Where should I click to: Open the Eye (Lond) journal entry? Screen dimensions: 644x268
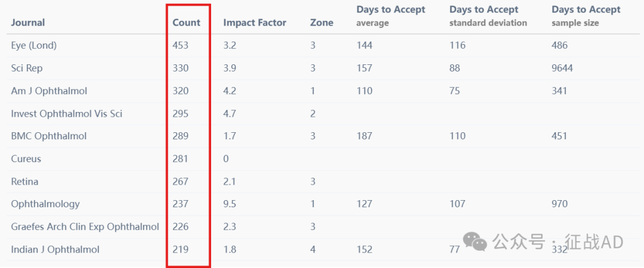(33, 45)
